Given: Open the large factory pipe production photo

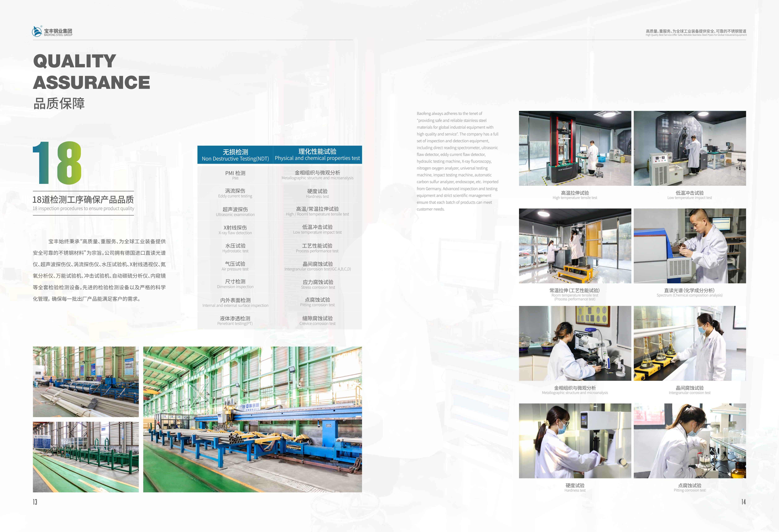Looking at the screenshot, I should tap(252, 419).
